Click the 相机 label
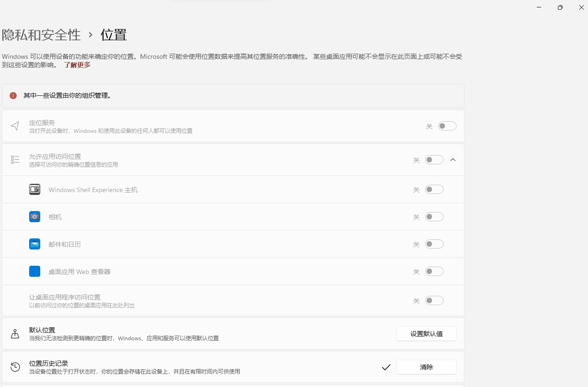588x387 pixels. pyautogui.click(x=55, y=217)
